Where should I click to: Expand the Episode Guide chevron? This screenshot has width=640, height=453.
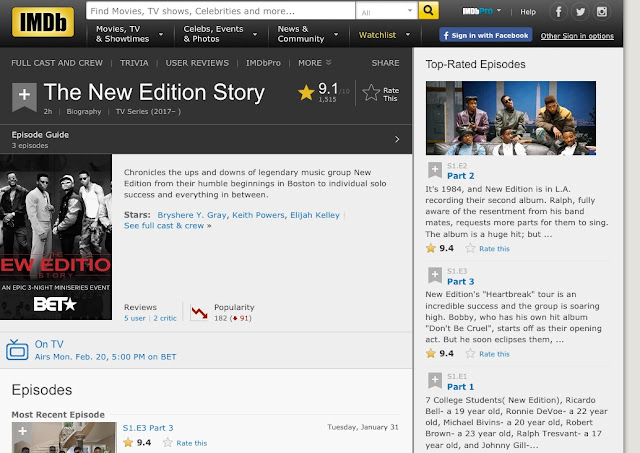click(x=397, y=139)
